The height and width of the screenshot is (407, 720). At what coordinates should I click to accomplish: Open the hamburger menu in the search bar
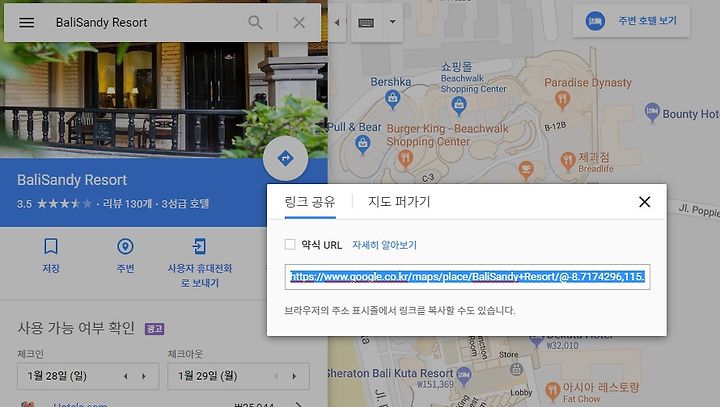point(27,23)
